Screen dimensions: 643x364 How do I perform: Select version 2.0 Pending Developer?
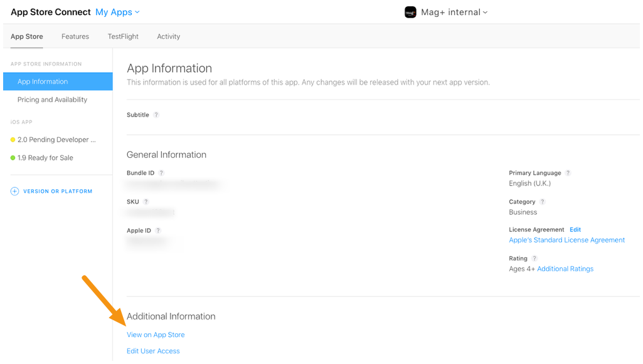pyautogui.click(x=56, y=140)
